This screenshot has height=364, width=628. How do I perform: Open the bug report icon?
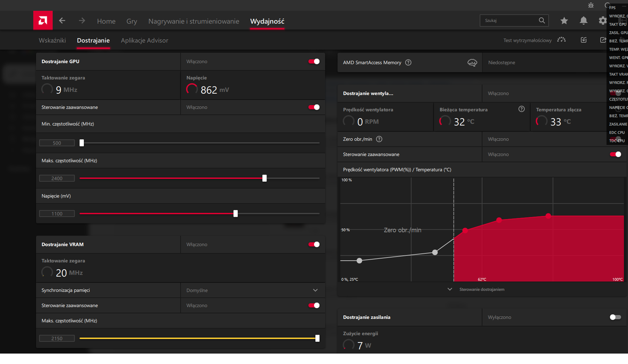click(591, 5)
